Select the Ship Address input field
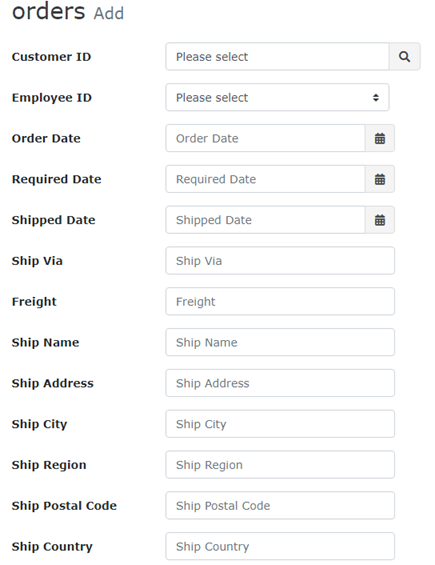The image size is (435, 565). pos(280,383)
